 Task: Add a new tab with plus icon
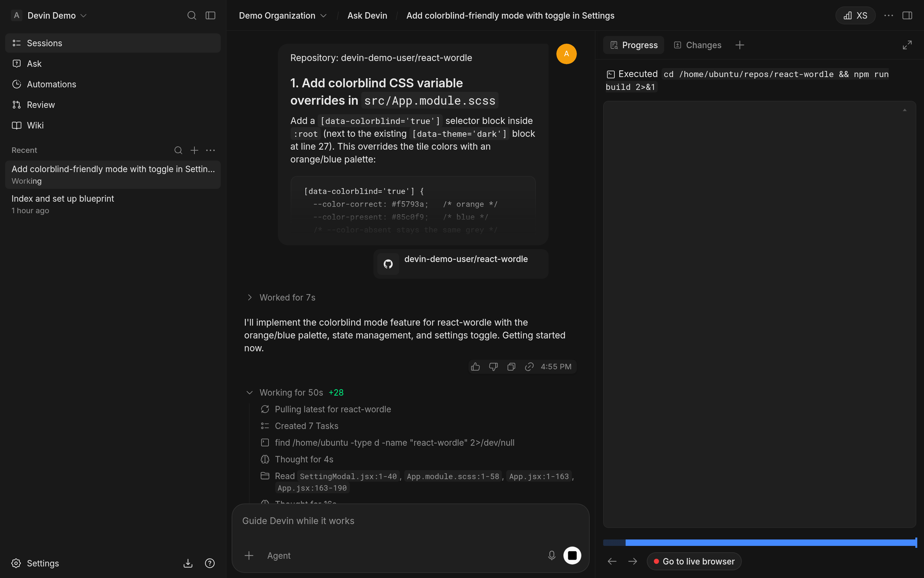tap(740, 45)
